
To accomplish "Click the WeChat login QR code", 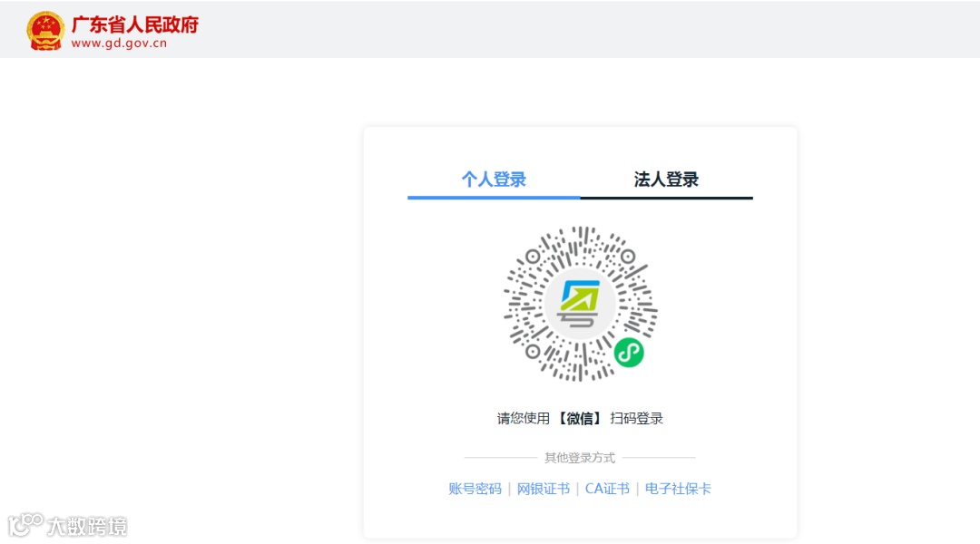I will pos(580,304).
